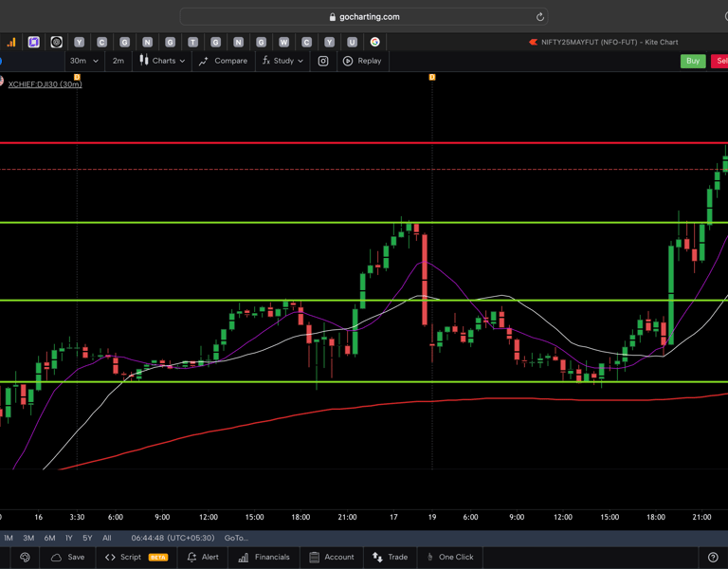Viewport: 728px width, 569px height.
Task: Switch to the NIFTY25MAYFUT Kite Chart tab
Action: pyautogui.click(x=604, y=43)
